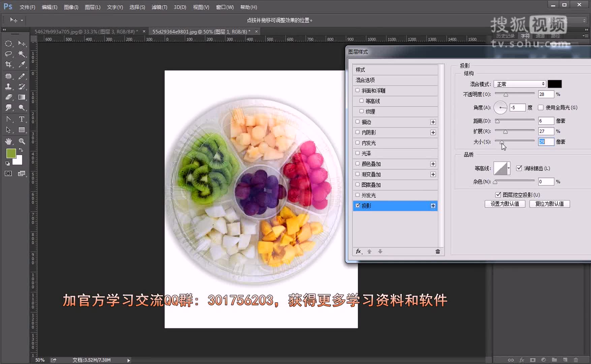This screenshot has height=364, width=591.
Task: Toggle Quick Mask mode icon
Action: (x=8, y=173)
